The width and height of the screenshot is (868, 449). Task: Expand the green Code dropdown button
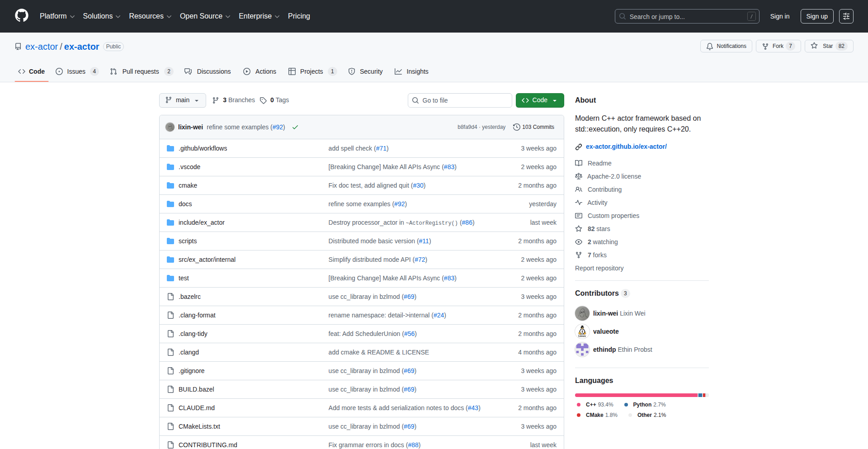click(539, 100)
